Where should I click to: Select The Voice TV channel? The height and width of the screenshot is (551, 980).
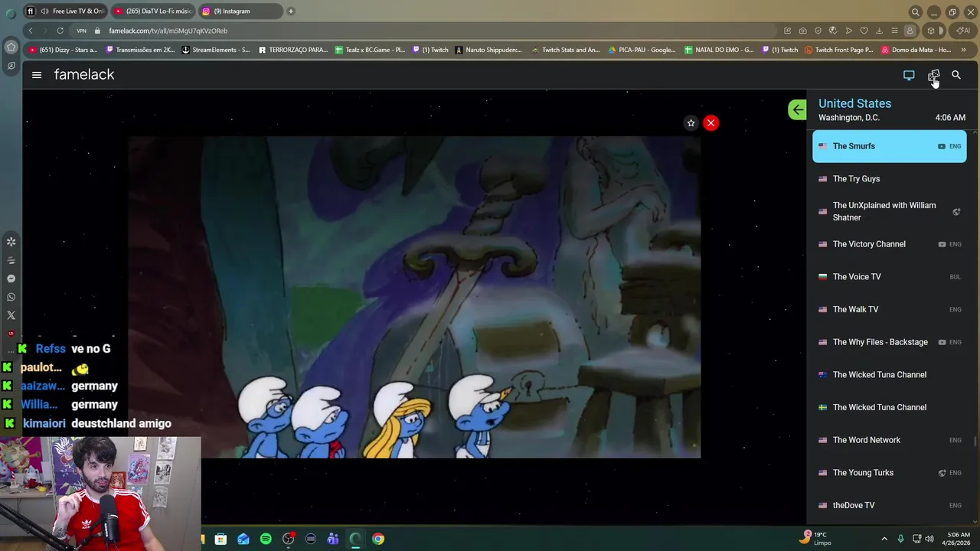(x=889, y=277)
